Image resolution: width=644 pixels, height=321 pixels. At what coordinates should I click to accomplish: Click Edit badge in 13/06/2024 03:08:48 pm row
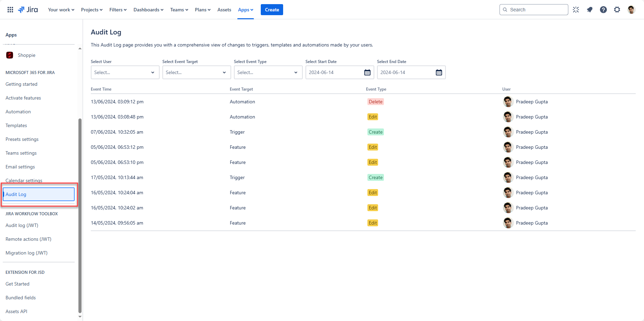373,117
